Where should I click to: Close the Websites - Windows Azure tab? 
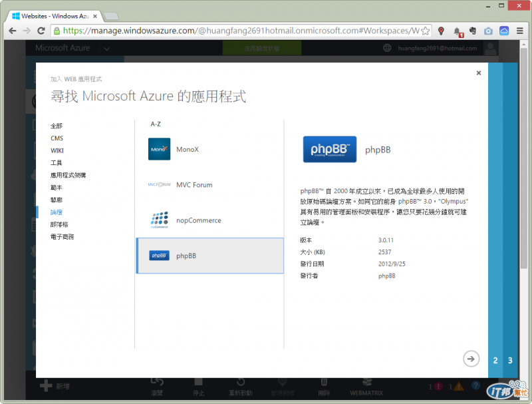tap(95, 16)
